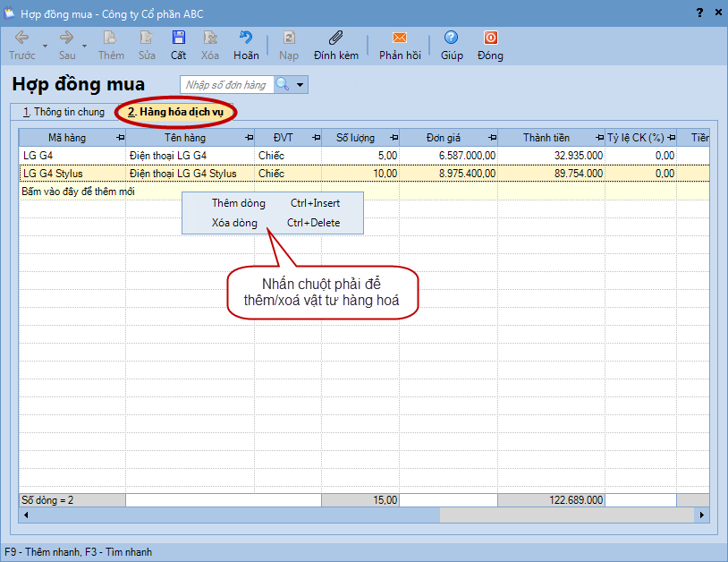Viewport: 728px width, 562px height.
Task: Open the Giúp help icon
Action: [452, 38]
